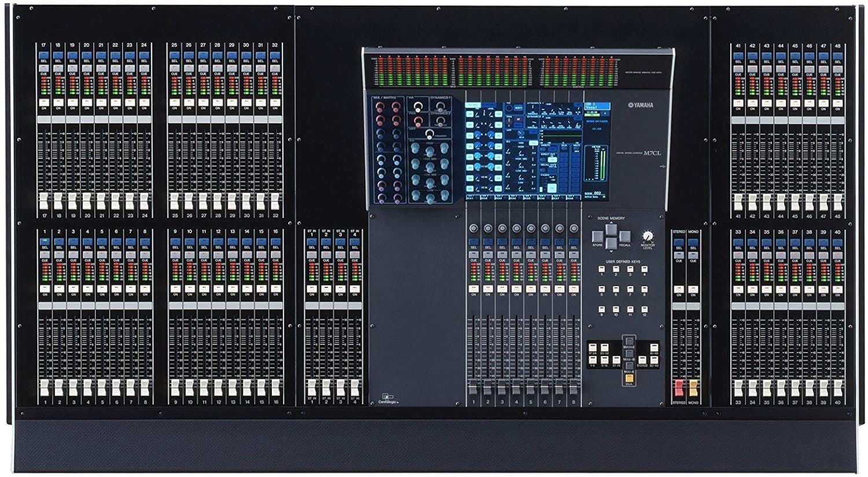
Task: Select the MATRIX navigation key
Action: click(x=629, y=341)
